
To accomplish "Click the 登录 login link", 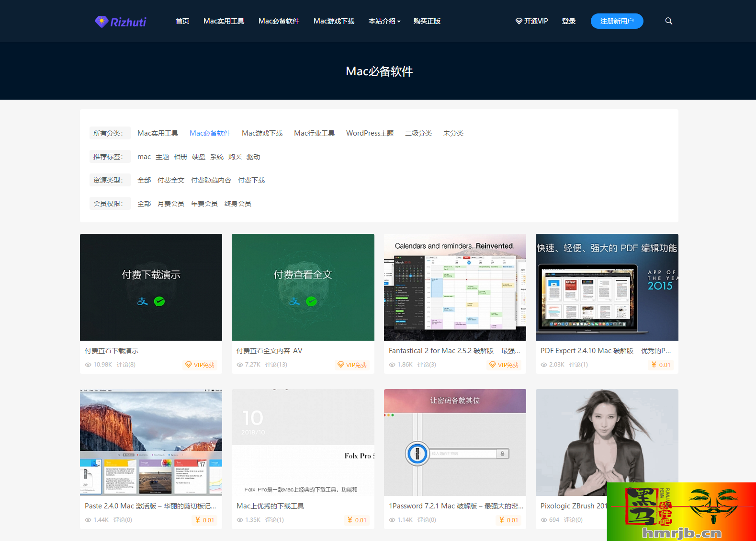I will pyautogui.click(x=569, y=21).
